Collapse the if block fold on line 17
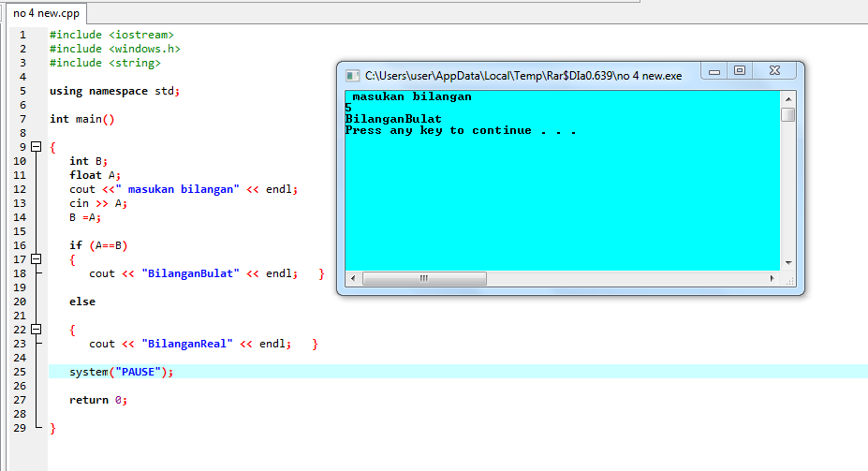Image resolution: width=868 pixels, height=471 pixels. [x=36, y=259]
